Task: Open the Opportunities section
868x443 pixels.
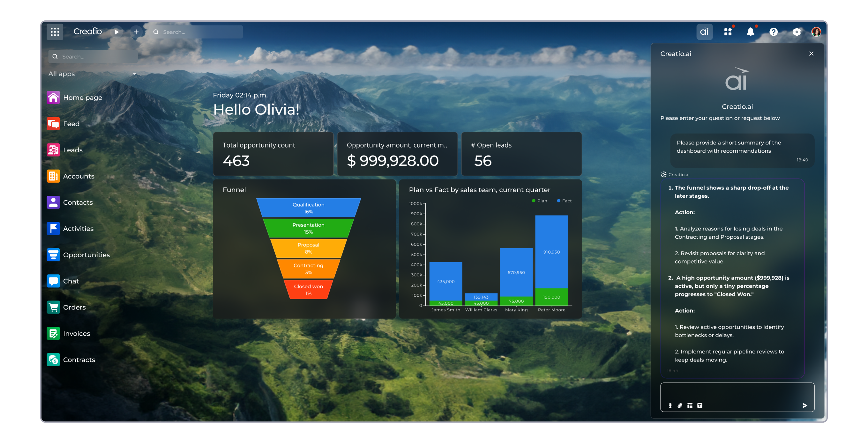Action: coord(53,255)
